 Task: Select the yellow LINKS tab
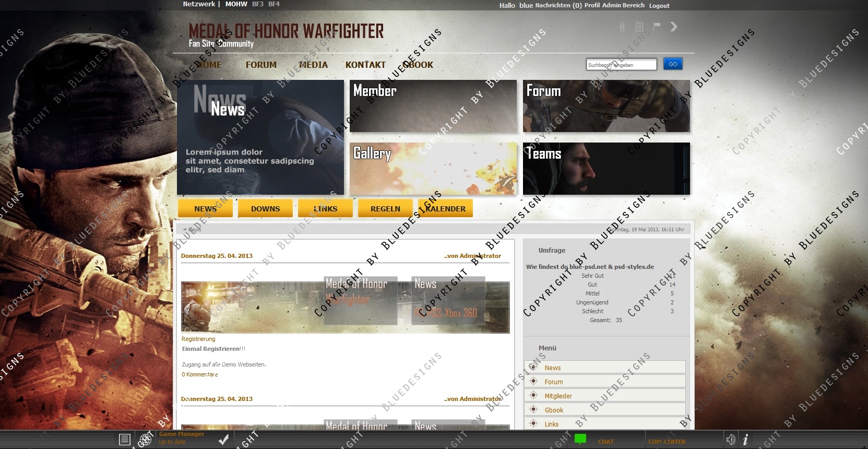pyautogui.click(x=325, y=208)
